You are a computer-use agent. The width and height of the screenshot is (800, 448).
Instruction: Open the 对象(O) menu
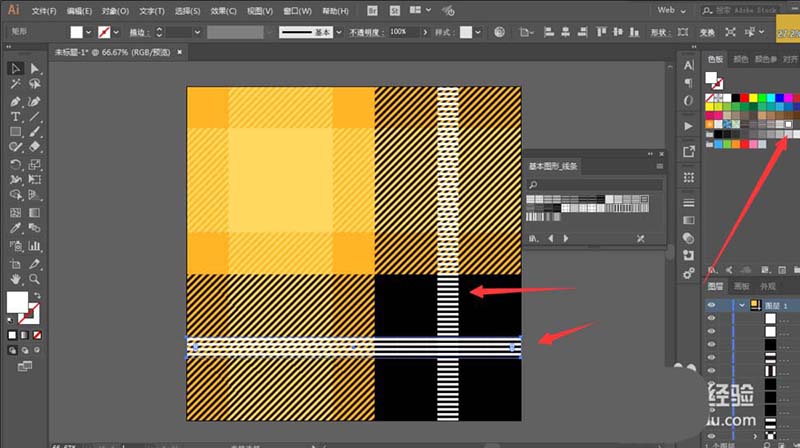(x=116, y=11)
